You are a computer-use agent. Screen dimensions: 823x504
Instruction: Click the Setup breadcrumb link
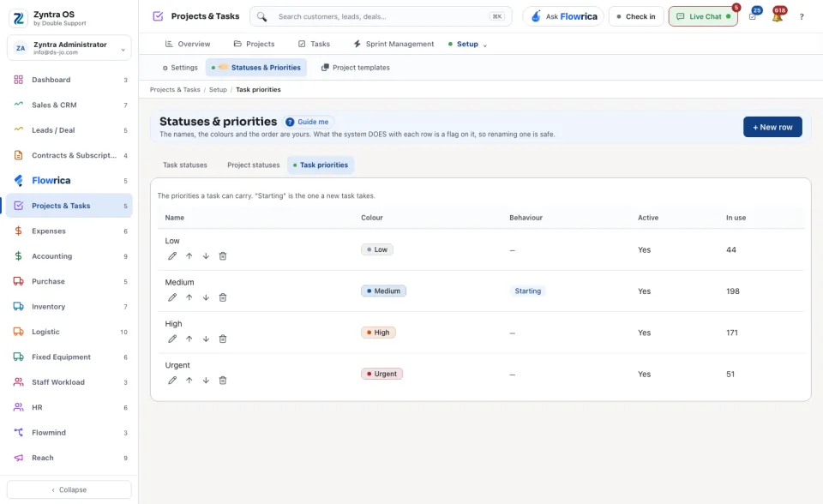pos(218,90)
